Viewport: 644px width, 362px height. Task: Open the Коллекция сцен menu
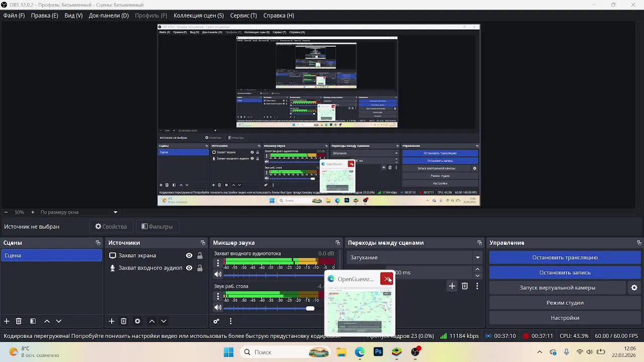point(199,16)
